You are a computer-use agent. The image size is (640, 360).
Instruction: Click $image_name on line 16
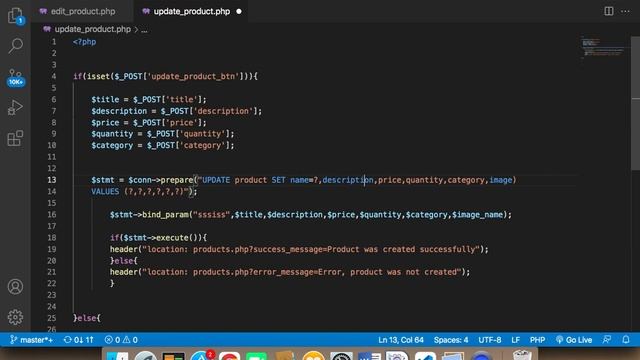[478, 215]
